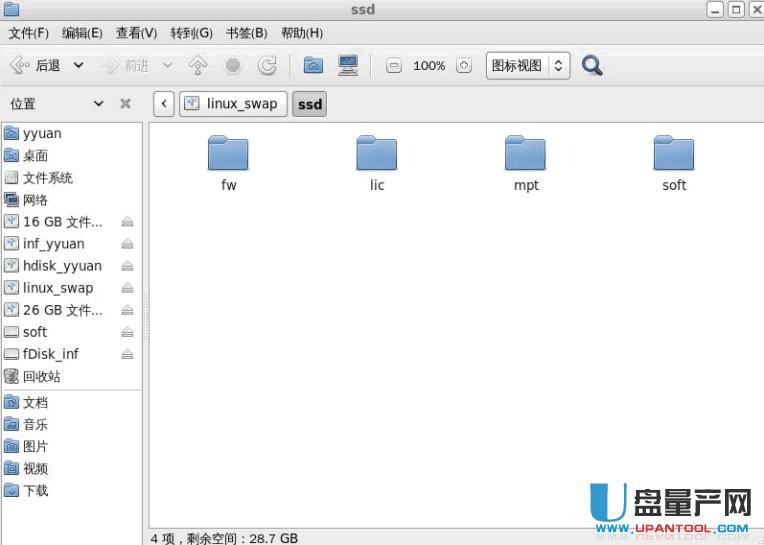The height and width of the screenshot is (545, 764).
Task: Eject the inf_yyuan volume
Action: click(x=127, y=244)
